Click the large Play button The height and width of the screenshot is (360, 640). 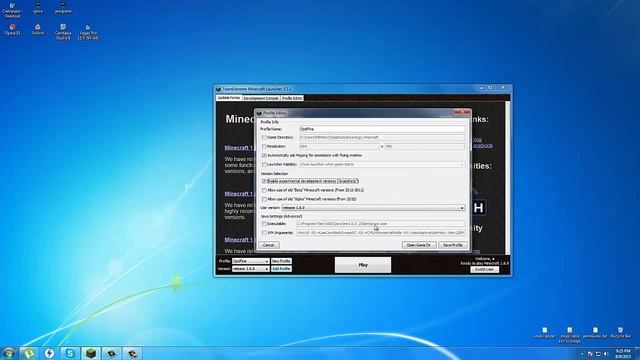click(x=363, y=265)
